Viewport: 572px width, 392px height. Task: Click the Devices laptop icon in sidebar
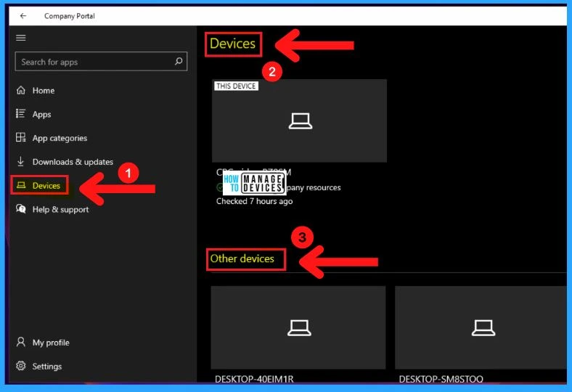click(21, 185)
